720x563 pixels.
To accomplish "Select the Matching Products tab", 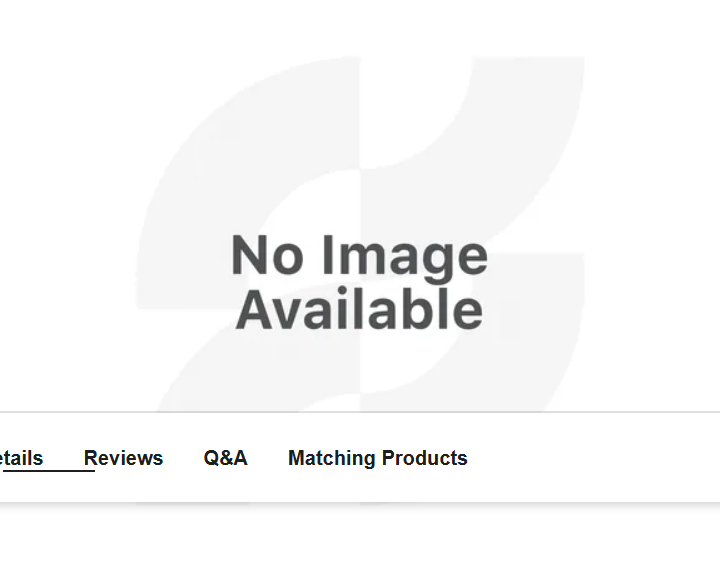I will tap(377, 458).
